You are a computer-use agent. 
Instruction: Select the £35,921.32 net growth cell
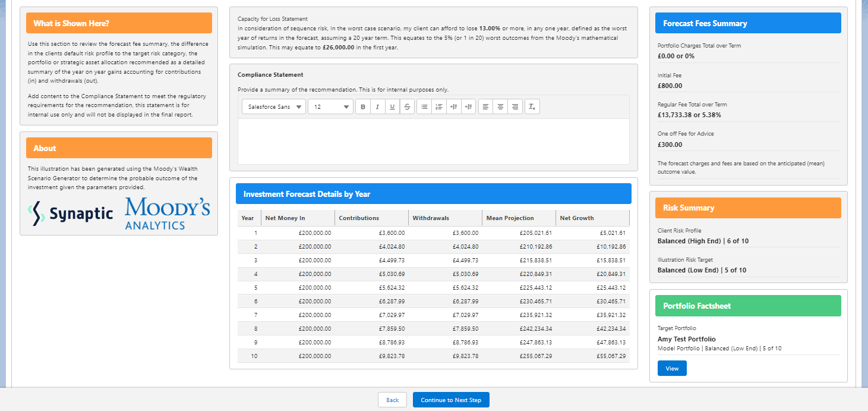point(592,315)
